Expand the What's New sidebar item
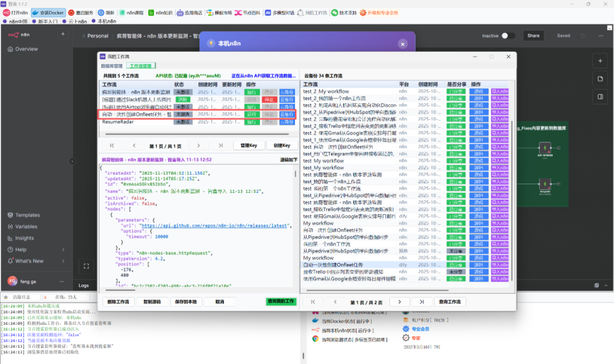This screenshot has height=364, width=614. point(29,261)
